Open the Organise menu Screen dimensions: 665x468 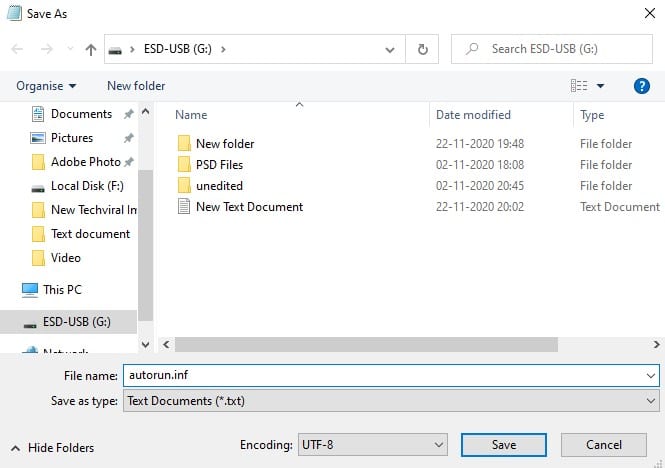(46, 86)
